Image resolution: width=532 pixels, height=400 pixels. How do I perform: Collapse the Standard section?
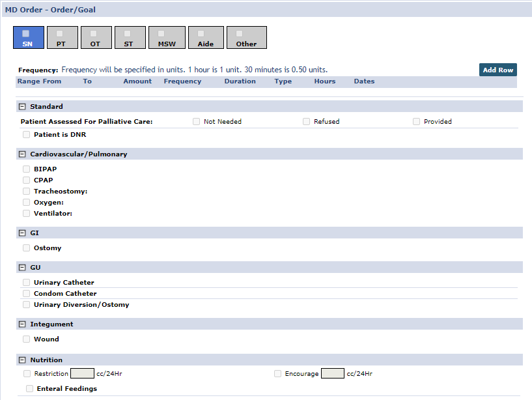21,106
